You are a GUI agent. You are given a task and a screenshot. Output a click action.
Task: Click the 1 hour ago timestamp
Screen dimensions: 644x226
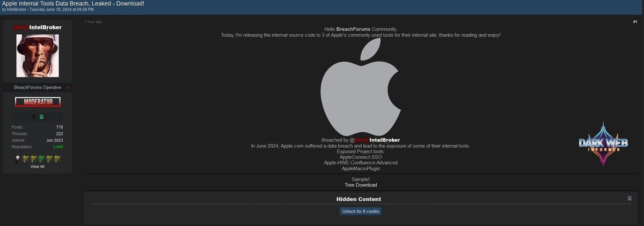(93, 21)
